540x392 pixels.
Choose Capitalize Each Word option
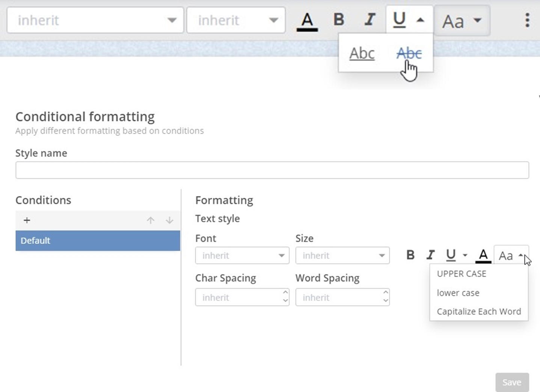click(x=479, y=312)
